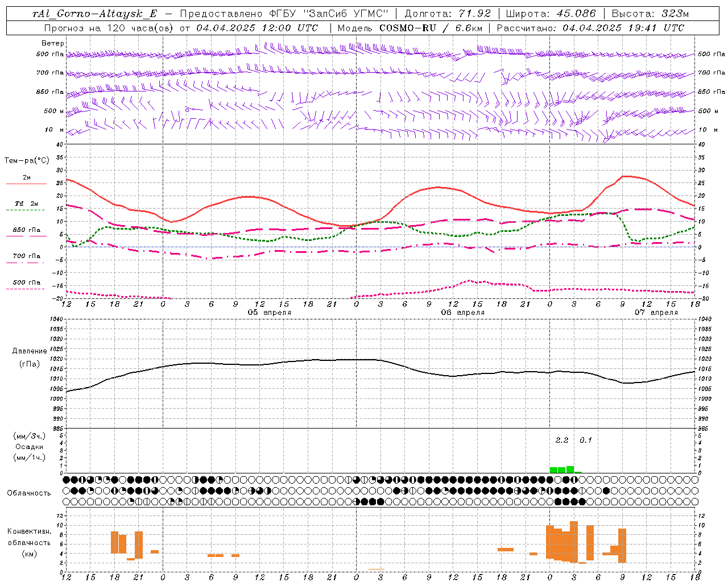Click the Высота: 323м value
728x582 pixels.
pos(650,14)
